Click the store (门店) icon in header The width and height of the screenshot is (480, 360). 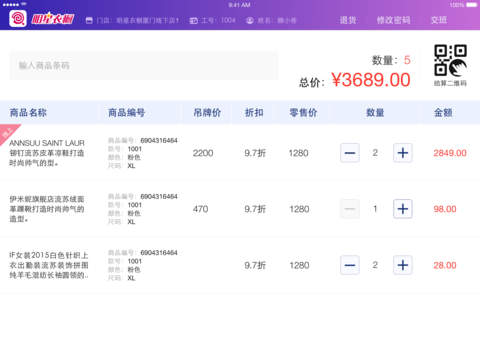click(x=89, y=20)
